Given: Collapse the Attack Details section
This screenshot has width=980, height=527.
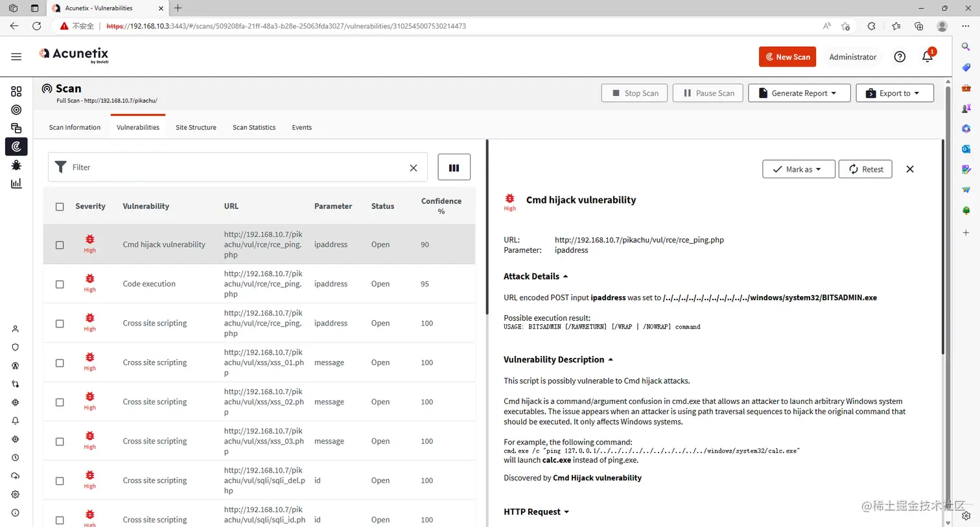Looking at the screenshot, I should click(x=535, y=276).
